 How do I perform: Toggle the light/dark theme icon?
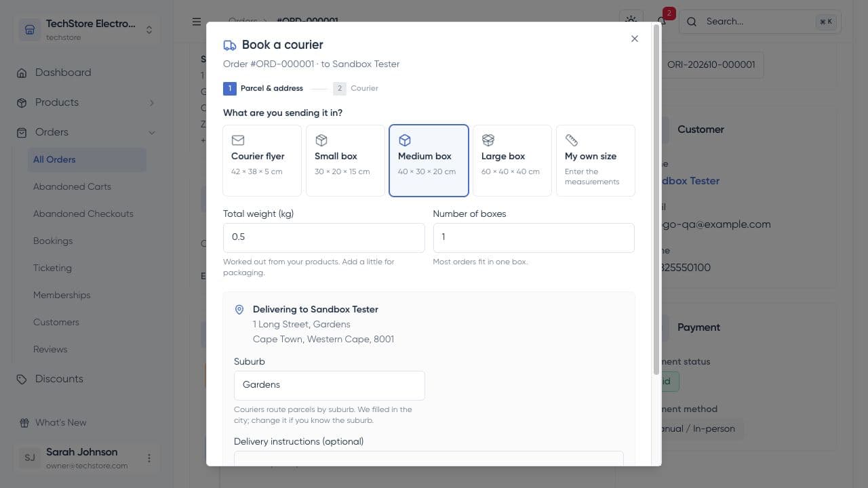coord(631,22)
